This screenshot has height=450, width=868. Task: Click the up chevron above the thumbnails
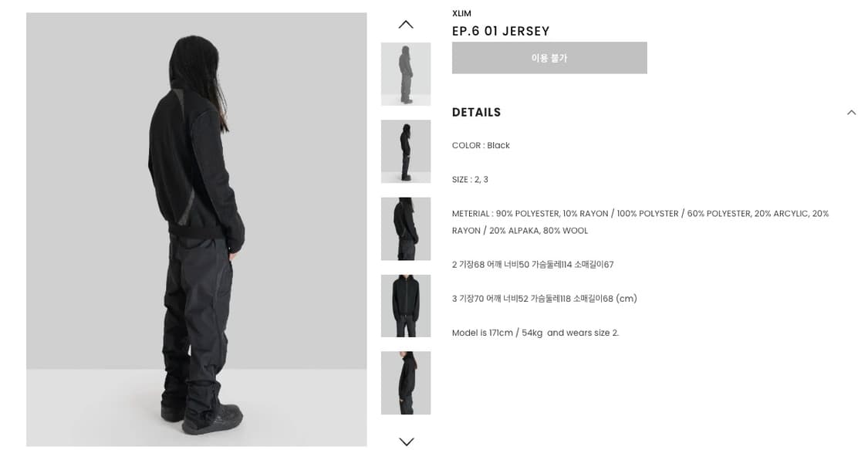click(406, 25)
